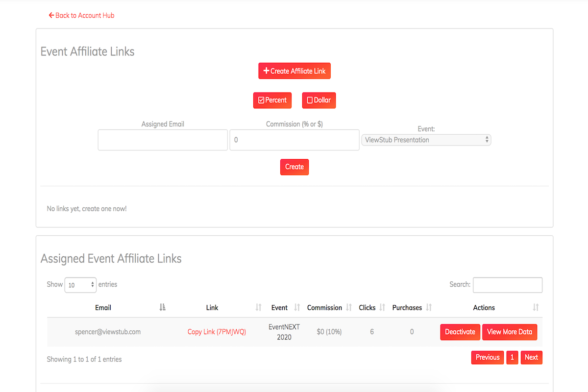Toggle the Percent commission checkbox
588x392 pixels.
(x=262, y=100)
